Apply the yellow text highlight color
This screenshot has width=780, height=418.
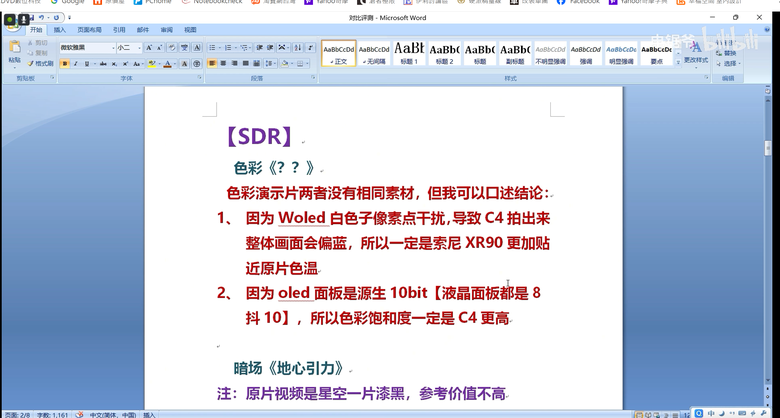151,64
